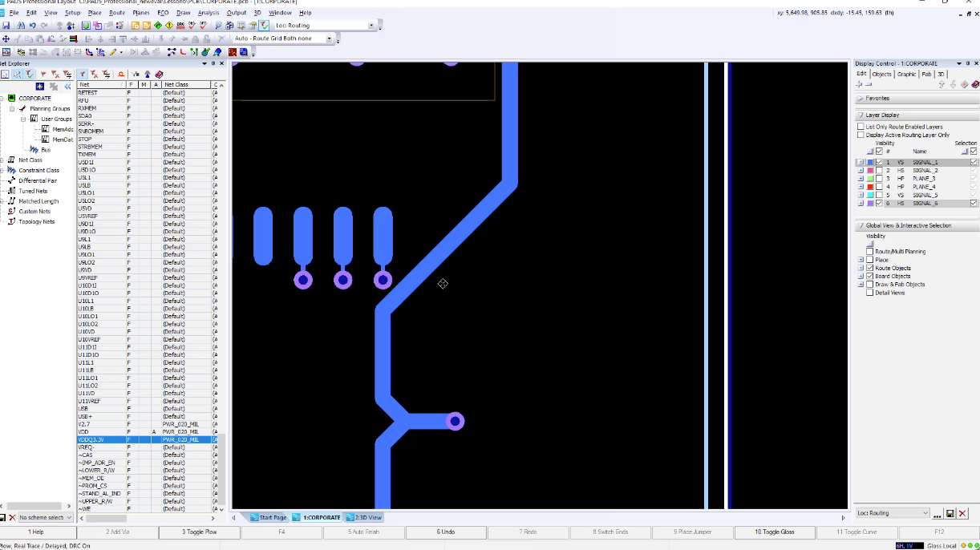Click the 3 Toggle Plow button
The height and width of the screenshot is (550, 980).
pyautogui.click(x=199, y=532)
